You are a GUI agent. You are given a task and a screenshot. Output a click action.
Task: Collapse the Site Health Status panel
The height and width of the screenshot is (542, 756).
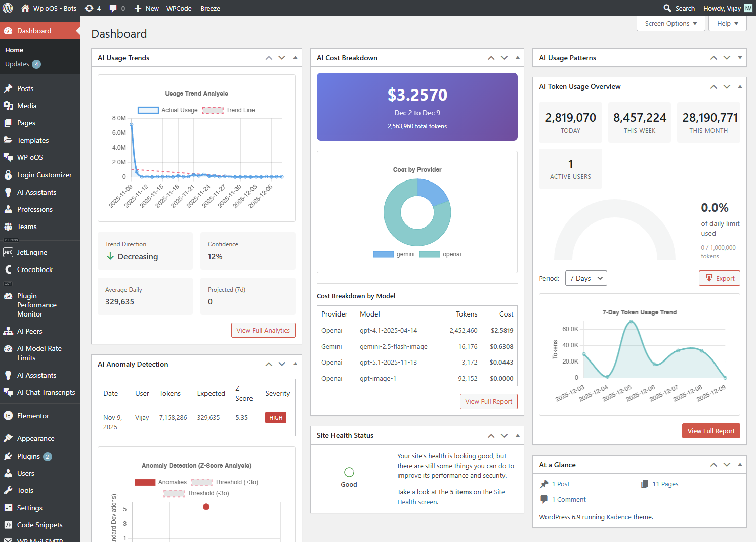517,435
